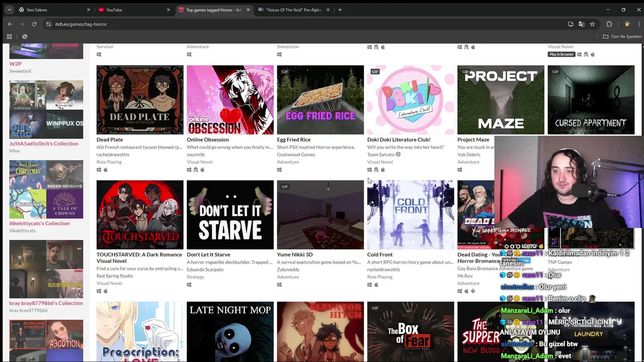Open the Egg Fried Rice cover image

(x=320, y=100)
